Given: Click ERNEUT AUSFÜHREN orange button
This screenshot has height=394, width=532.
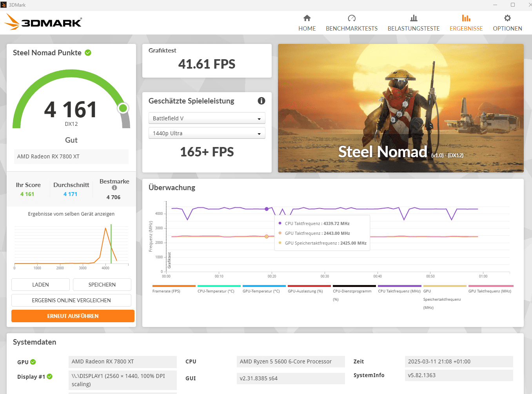Looking at the screenshot, I should (73, 316).
